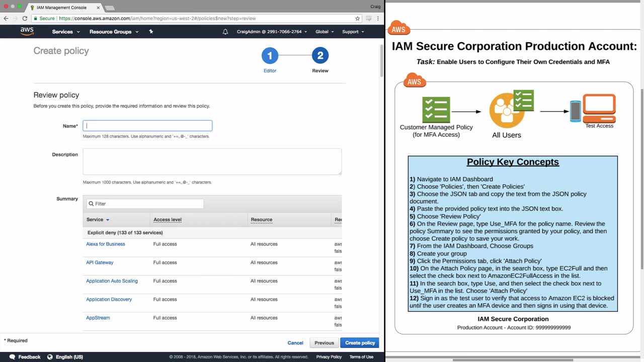Click the "IAM Secure Corporation Production Account:" title

514,46
